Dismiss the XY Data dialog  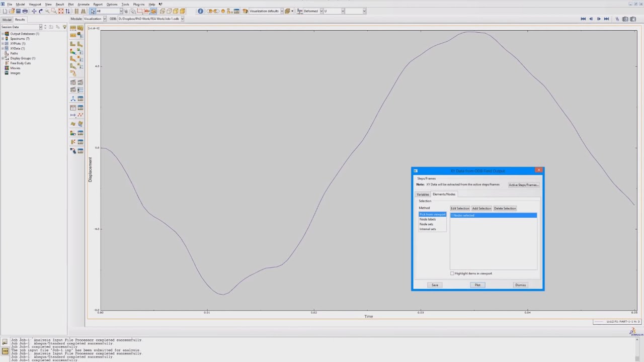click(x=520, y=285)
